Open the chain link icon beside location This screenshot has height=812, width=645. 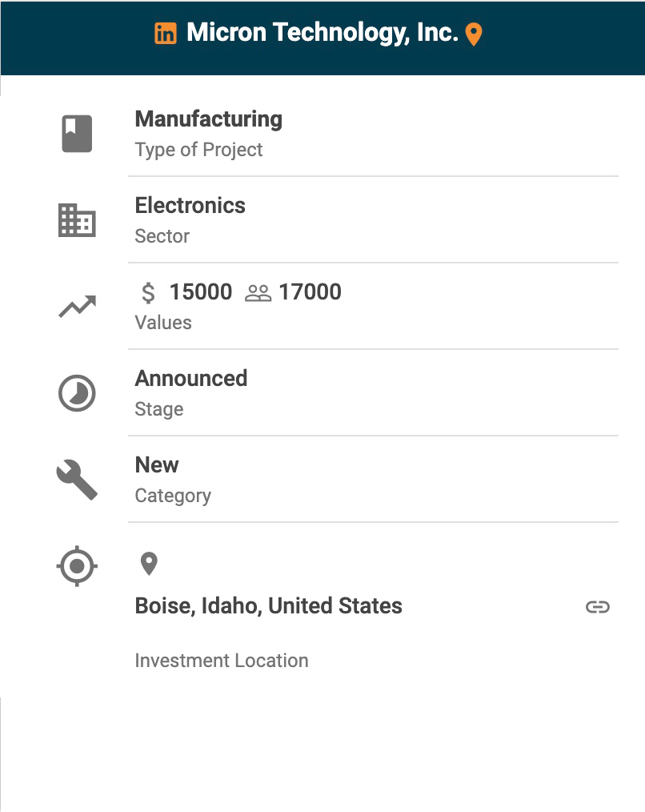(597, 607)
